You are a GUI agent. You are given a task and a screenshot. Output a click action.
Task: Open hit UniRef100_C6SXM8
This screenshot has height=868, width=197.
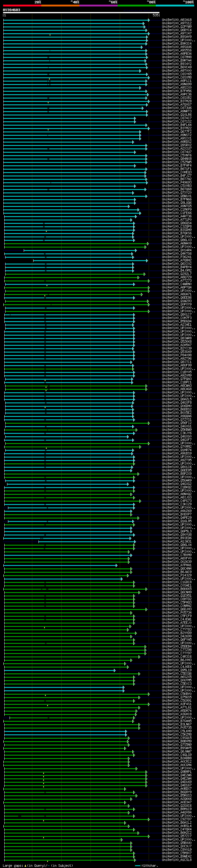click(177, 78)
